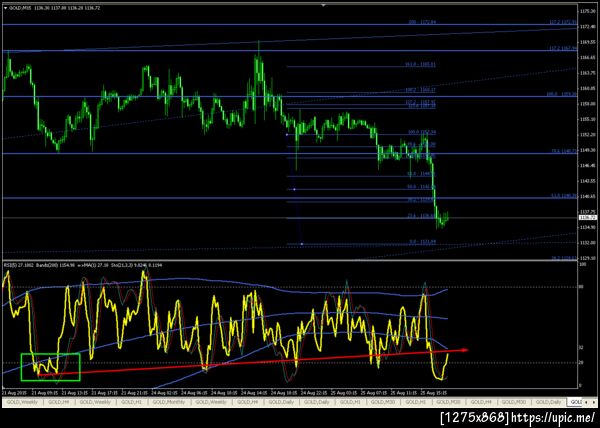Click the triangle beside the GOLD,M15 title
This screenshot has width=600, height=428.
[5, 8]
